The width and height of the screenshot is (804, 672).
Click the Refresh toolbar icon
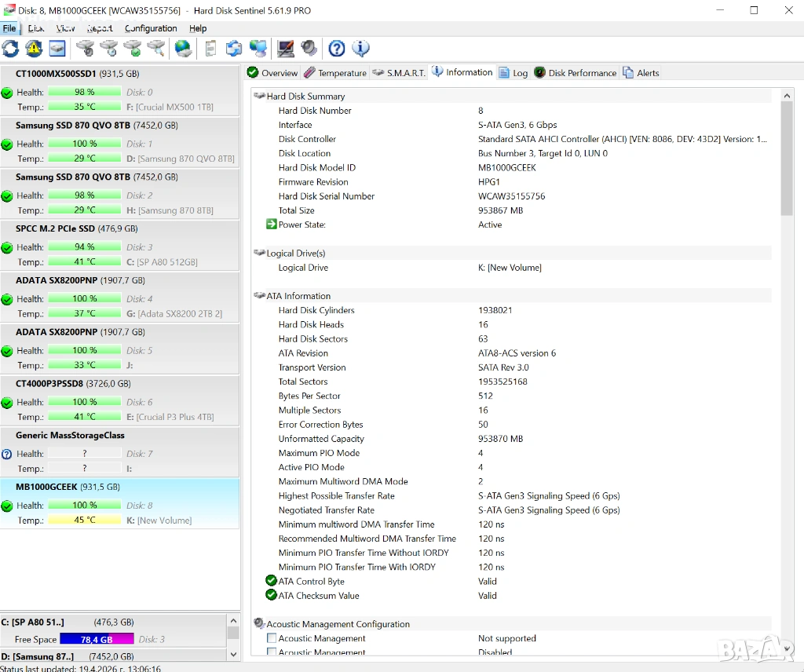(x=10, y=49)
